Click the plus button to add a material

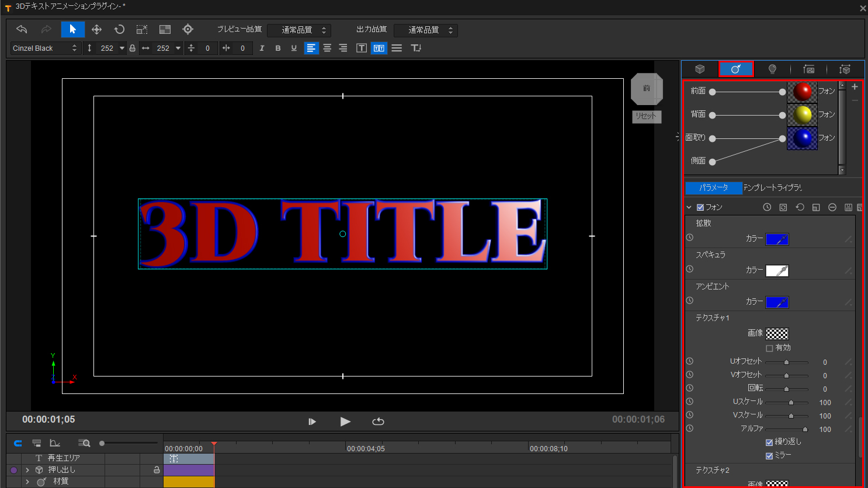[854, 86]
